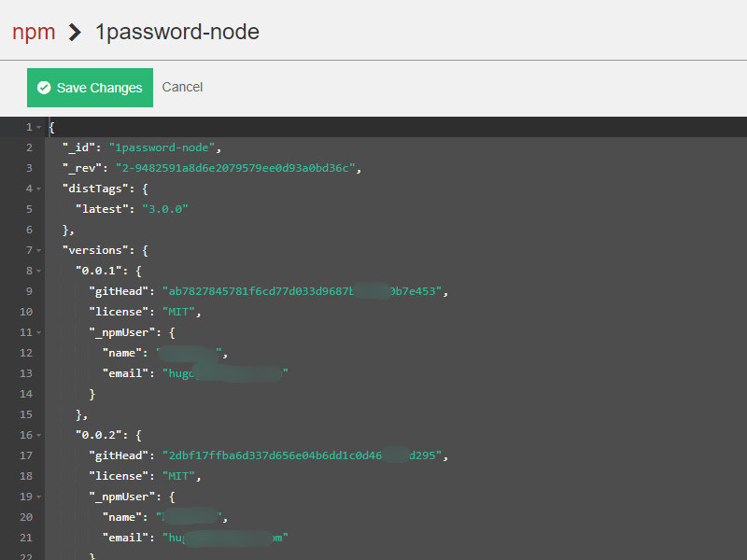Click the "versions" key on line 7

coord(95,250)
